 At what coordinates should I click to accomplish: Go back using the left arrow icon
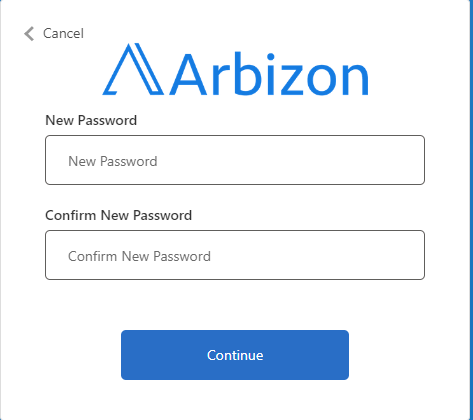(x=29, y=34)
